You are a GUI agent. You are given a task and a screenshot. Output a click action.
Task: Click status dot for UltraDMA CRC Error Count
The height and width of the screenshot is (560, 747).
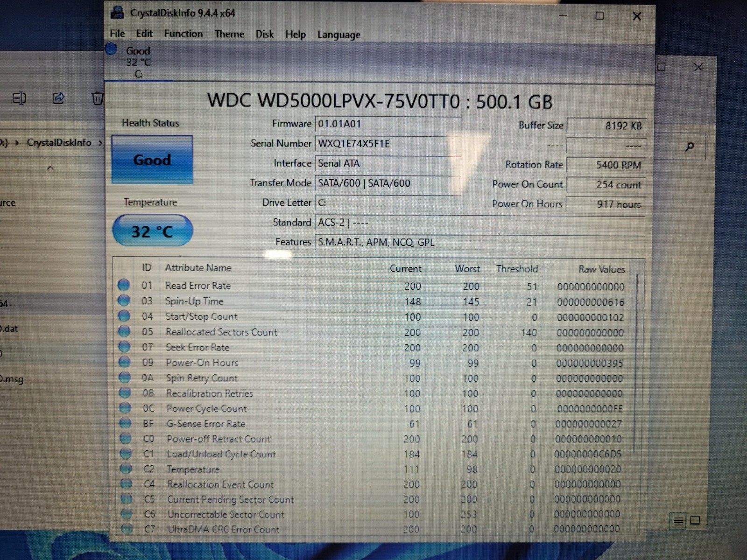[127, 528]
